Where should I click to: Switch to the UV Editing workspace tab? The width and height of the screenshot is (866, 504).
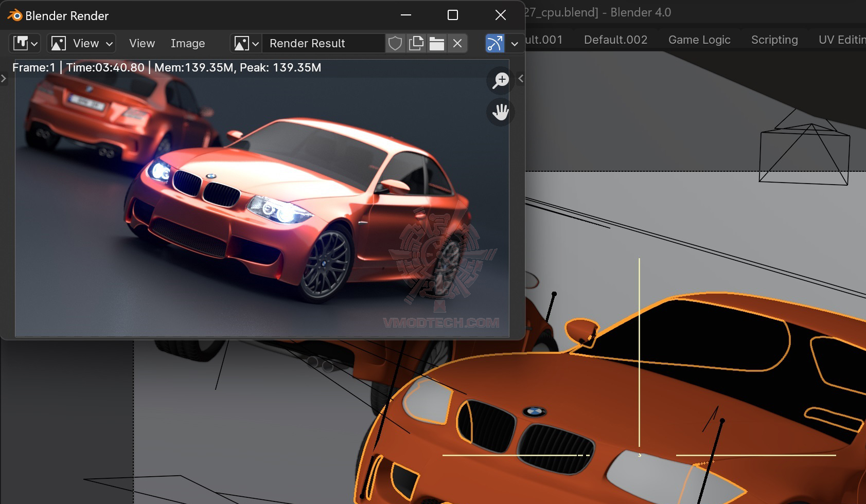coord(842,40)
